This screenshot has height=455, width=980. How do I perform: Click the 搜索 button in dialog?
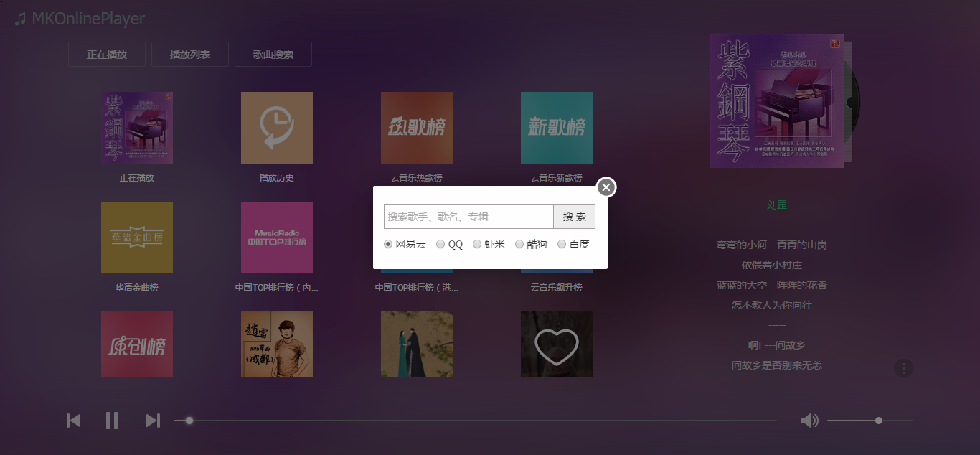tap(574, 217)
